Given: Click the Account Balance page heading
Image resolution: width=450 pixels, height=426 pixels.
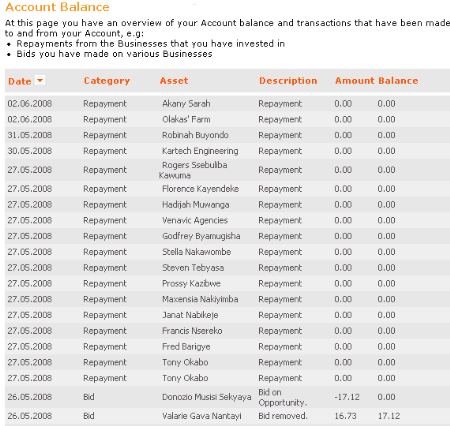Looking at the screenshot, I should coord(57,7).
